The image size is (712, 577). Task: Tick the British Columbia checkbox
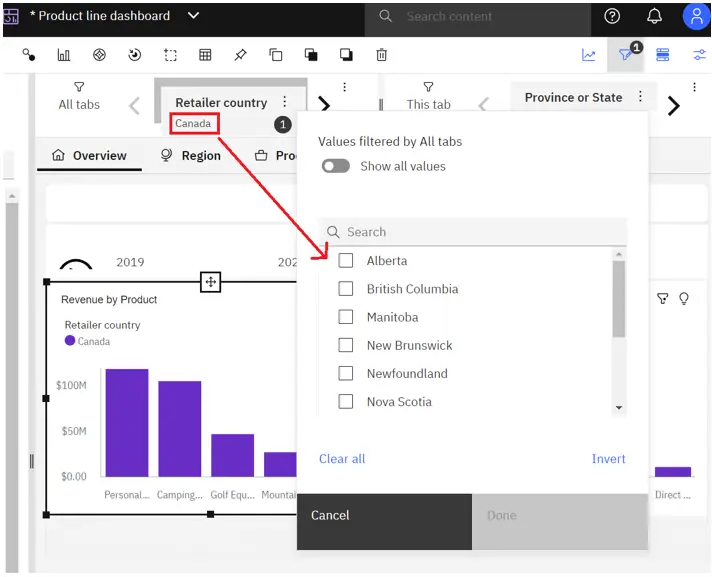coord(346,289)
